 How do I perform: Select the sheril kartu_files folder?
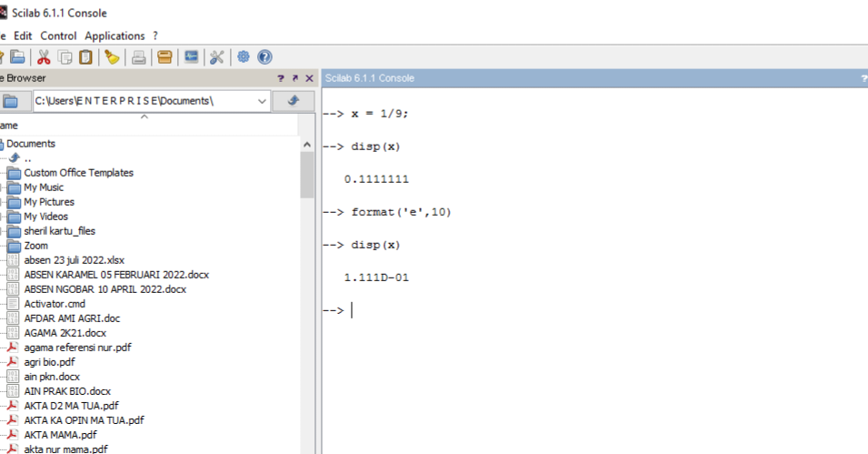(x=59, y=231)
